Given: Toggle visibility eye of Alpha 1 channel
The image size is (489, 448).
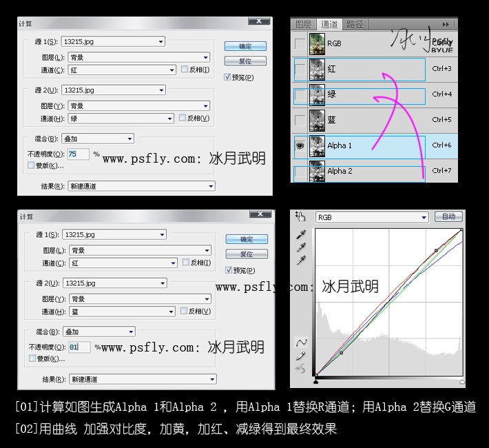Looking at the screenshot, I should point(300,146).
